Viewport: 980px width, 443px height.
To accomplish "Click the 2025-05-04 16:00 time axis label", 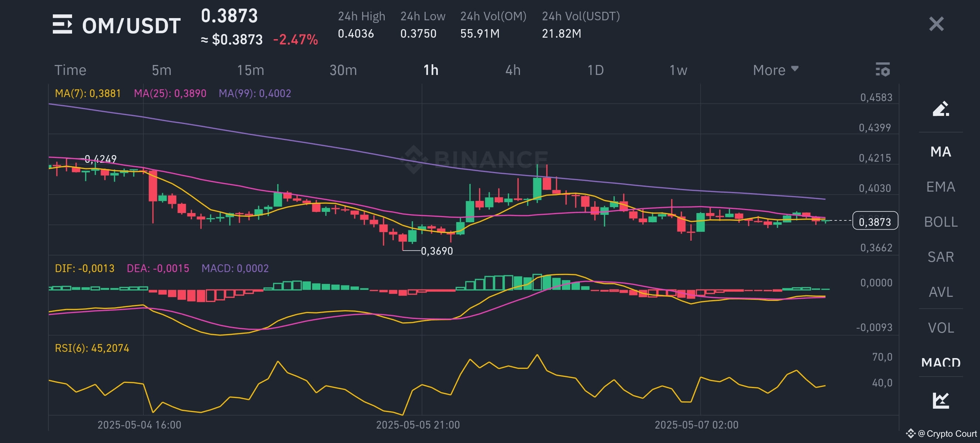I will [139, 425].
